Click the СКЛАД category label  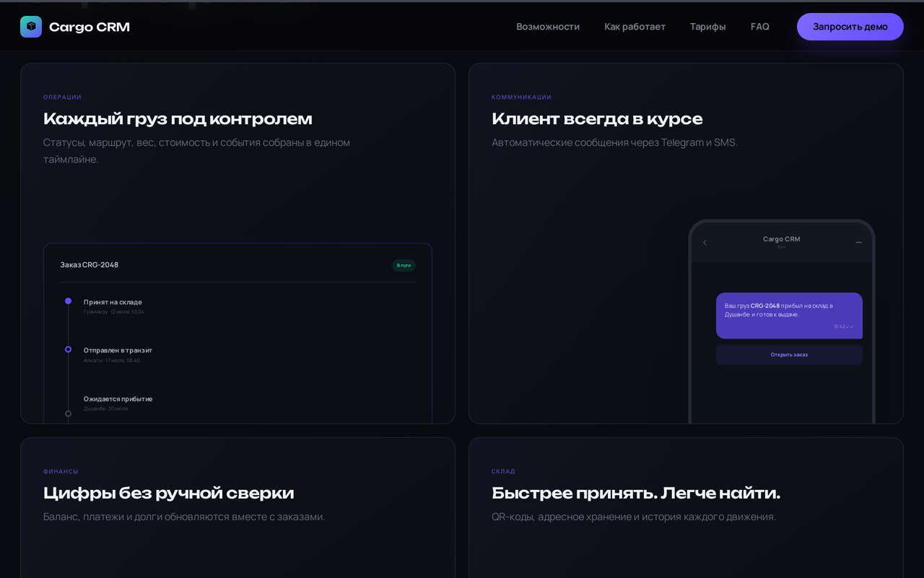(x=503, y=472)
